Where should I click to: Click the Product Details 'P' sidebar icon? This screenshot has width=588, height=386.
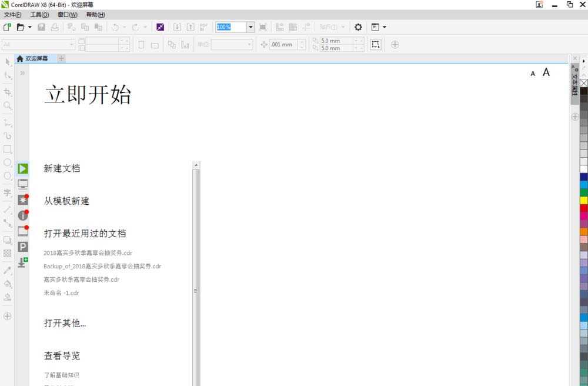[x=22, y=247]
